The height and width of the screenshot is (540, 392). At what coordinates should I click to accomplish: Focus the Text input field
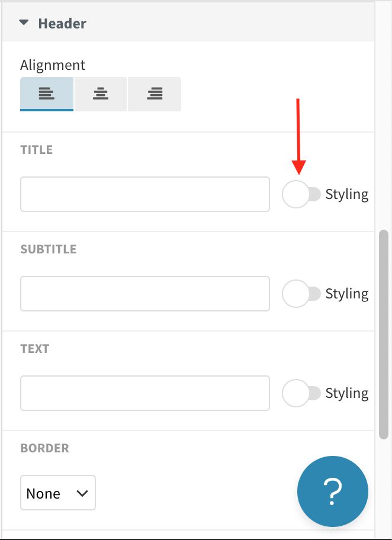coord(145,393)
